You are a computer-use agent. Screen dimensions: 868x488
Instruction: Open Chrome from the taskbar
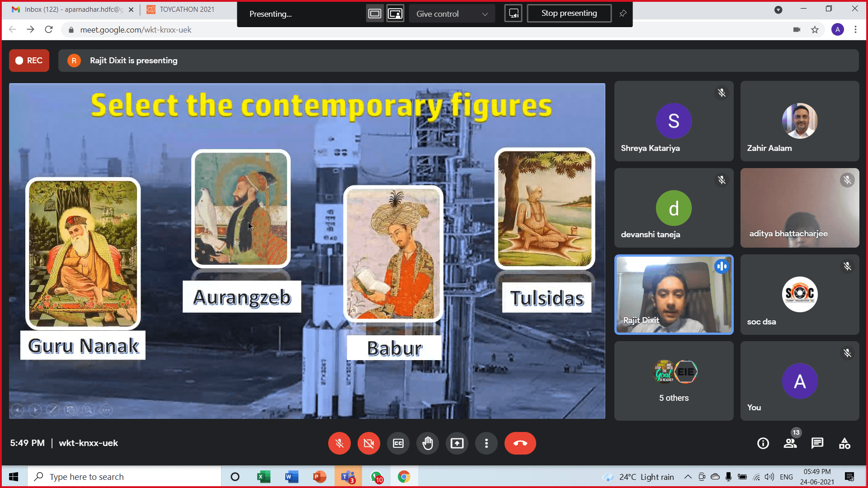pyautogui.click(x=404, y=477)
